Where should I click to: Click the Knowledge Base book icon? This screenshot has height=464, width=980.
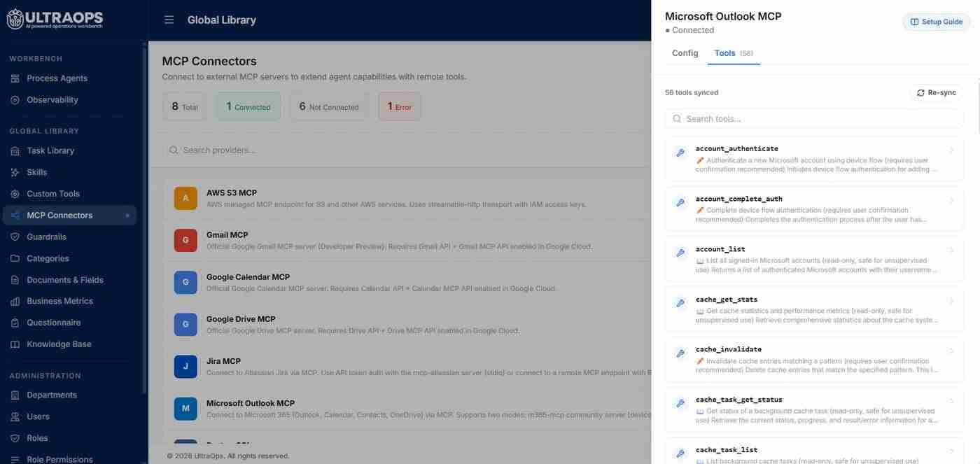pyautogui.click(x=15, y=344)
